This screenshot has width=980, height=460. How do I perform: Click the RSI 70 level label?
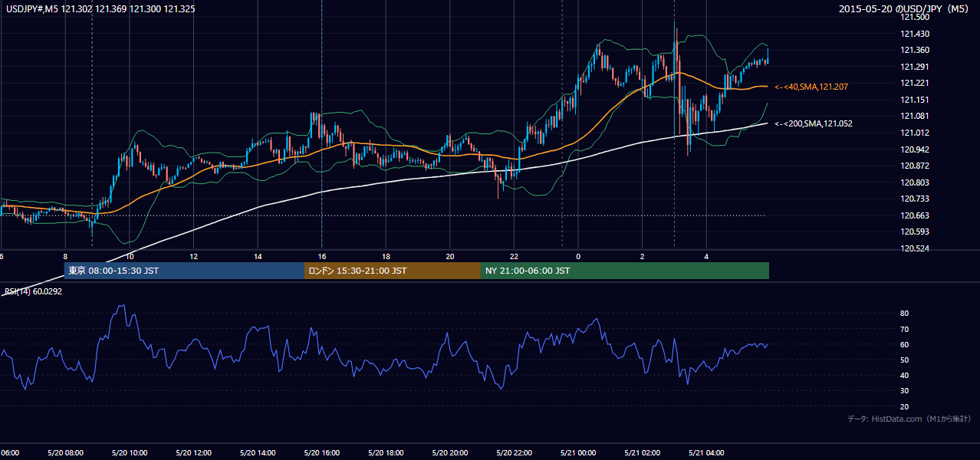tap(904, 329)
